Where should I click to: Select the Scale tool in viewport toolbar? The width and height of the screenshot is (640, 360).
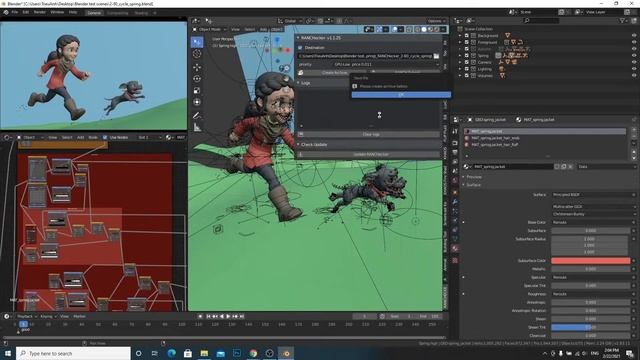pyautogui.click(x=197, y=91)
